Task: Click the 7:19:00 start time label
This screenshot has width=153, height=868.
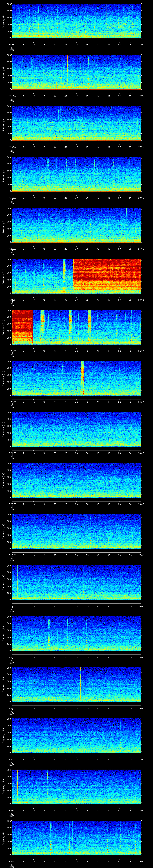Action: [12, 198]
